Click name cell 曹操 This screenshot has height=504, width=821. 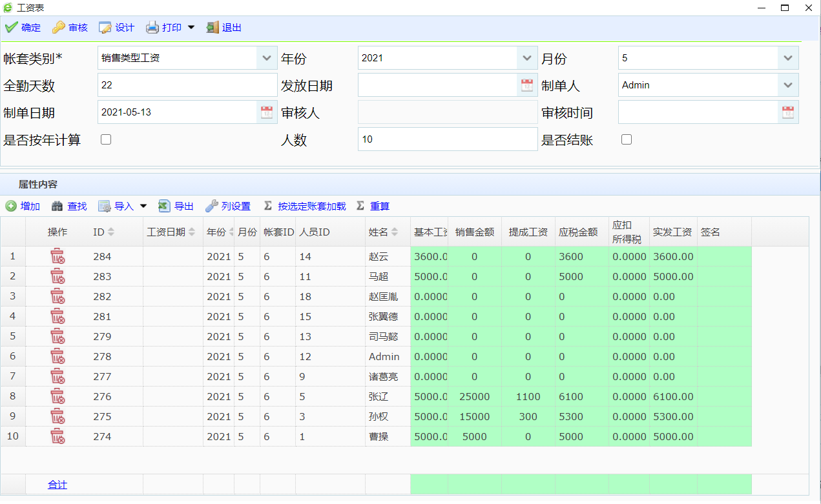pyautogui.click(x=388, y=436)
